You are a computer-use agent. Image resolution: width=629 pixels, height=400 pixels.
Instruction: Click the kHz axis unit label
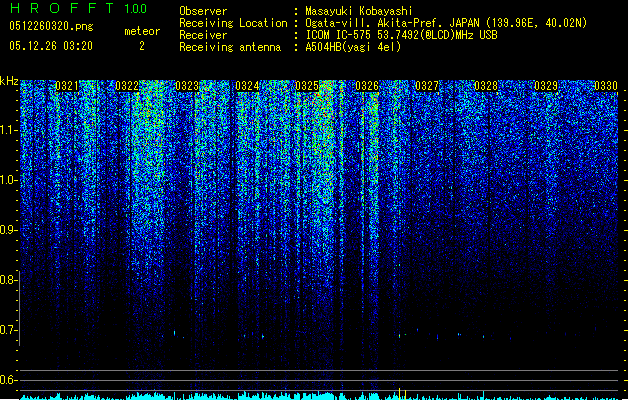click(x=9, y=81)
